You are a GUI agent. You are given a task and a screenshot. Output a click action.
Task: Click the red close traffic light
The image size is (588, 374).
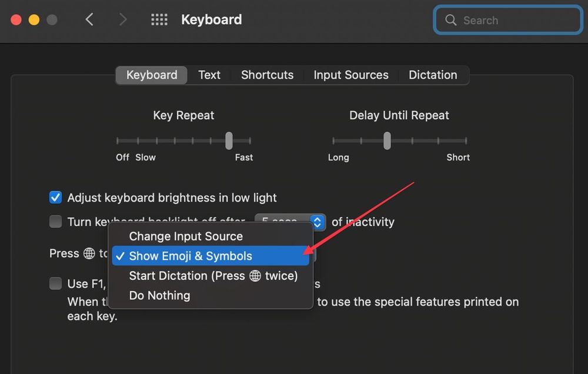16,19
